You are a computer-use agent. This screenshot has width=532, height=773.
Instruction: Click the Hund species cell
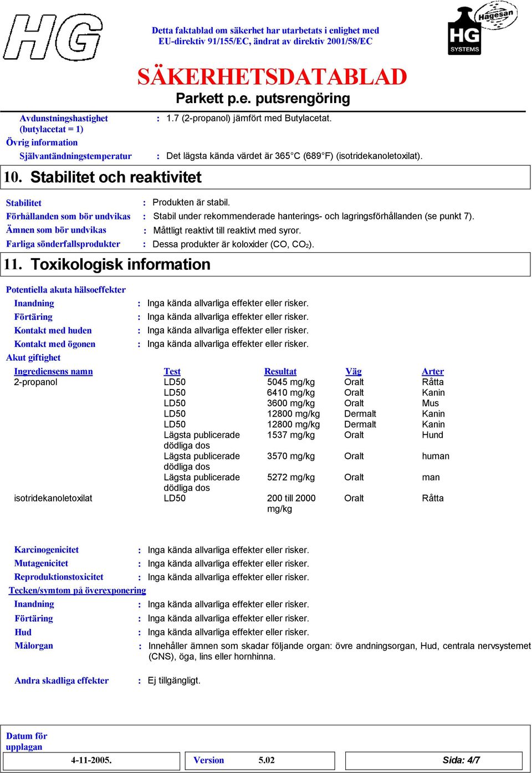433,435
